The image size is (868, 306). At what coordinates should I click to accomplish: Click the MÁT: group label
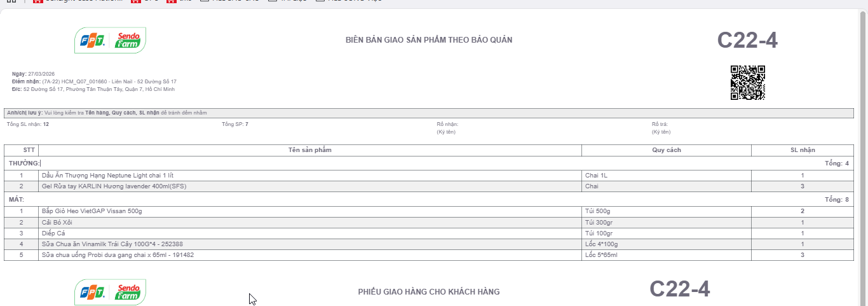[x=17, y=200]
